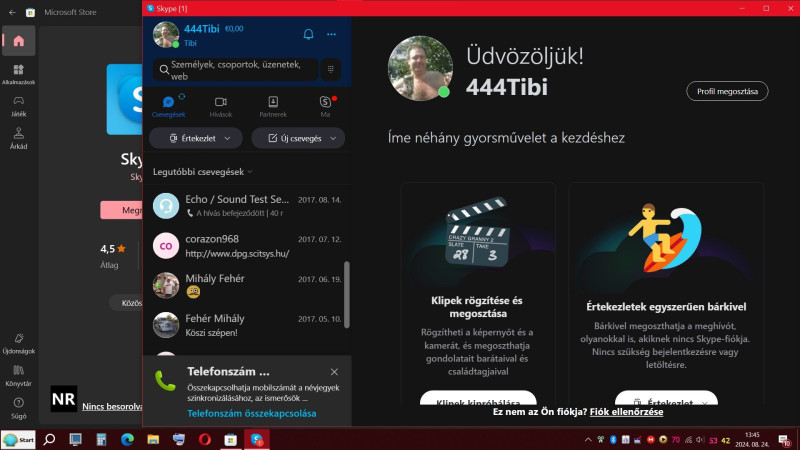Open the dial pad next to search
Viewport: 800px width, 450px height.
click(x=331, y=69)
